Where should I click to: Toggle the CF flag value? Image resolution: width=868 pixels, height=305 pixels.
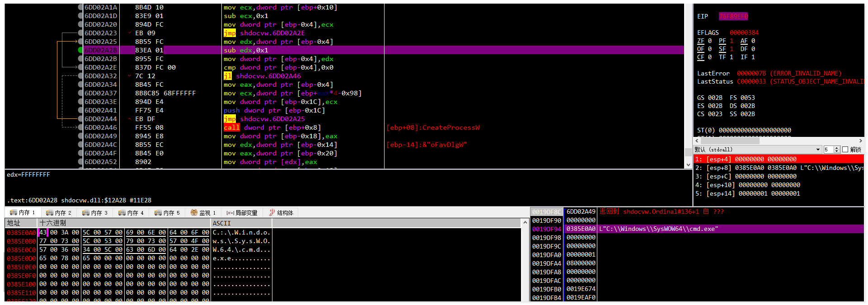(x=710, y=57)
